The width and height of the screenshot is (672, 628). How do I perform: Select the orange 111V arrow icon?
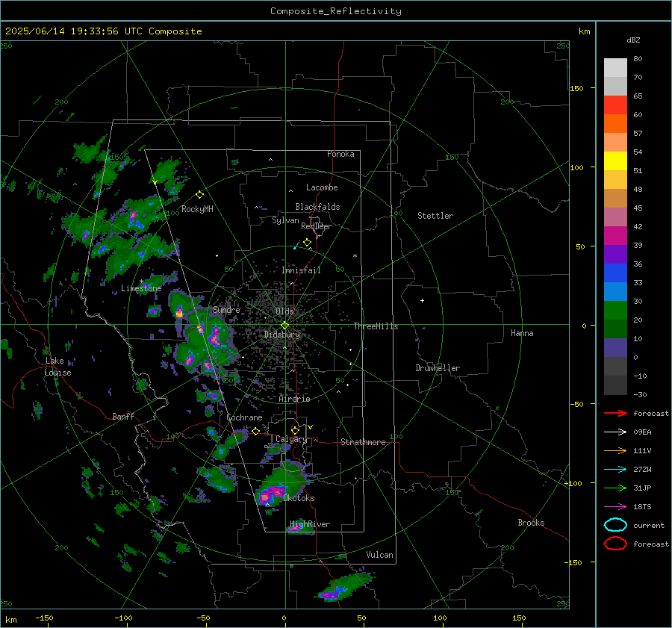pos(615,450)
